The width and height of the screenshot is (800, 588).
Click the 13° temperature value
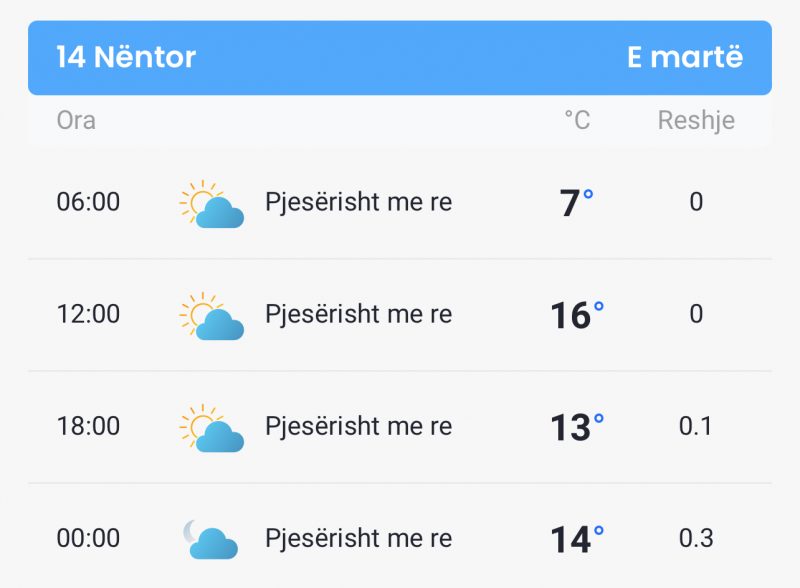point(577,427)
